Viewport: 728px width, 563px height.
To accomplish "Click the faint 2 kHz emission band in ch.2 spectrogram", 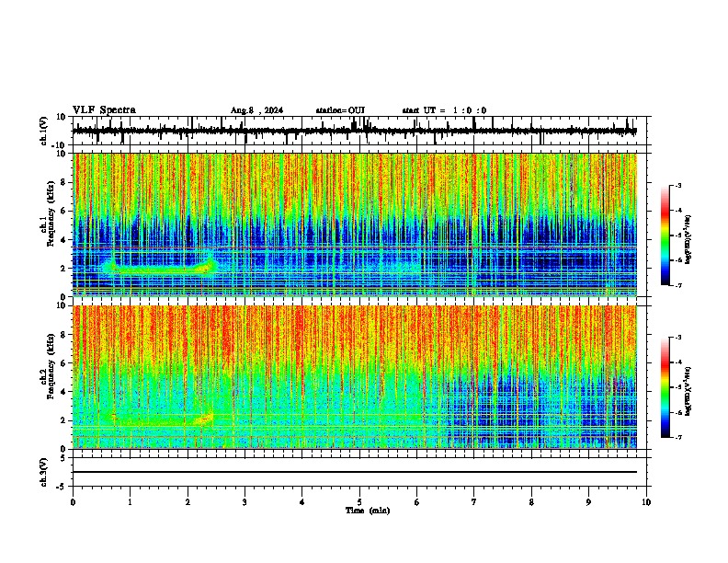I will pyautogui.click(x=159, y=420).
